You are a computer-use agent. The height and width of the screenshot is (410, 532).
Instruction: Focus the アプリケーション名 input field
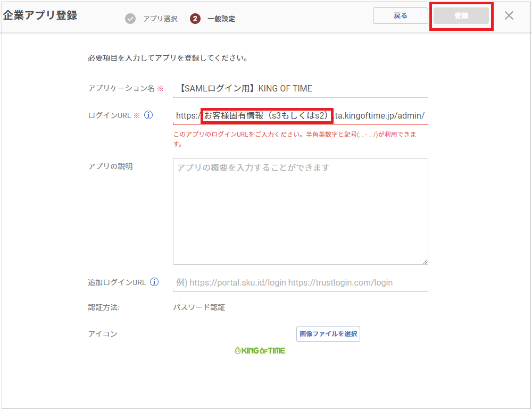300,88
